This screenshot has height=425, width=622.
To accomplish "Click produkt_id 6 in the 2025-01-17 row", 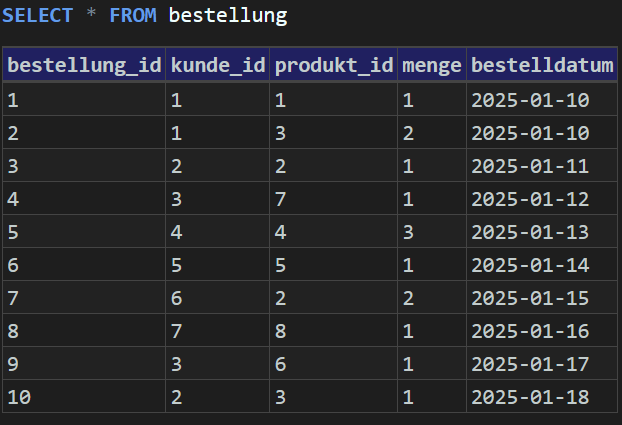I will pos(334,364).
